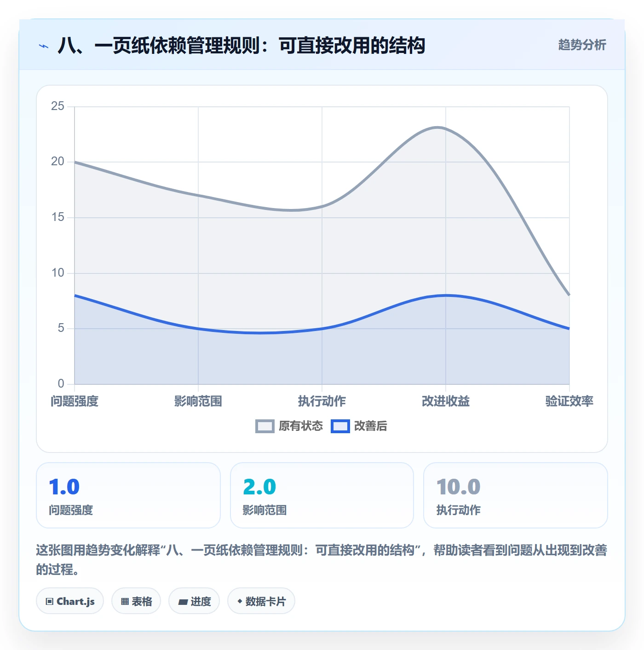Click the y-axis value 10

coord(58,273)
